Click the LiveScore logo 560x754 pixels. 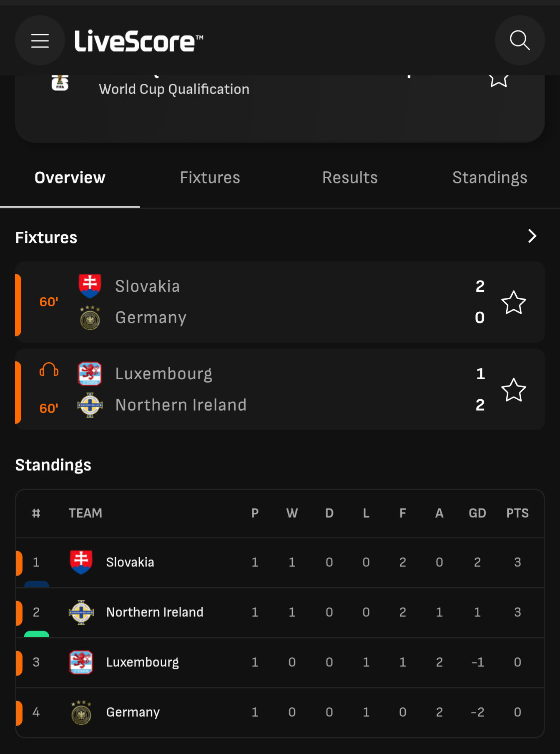[x=139, y=41]
